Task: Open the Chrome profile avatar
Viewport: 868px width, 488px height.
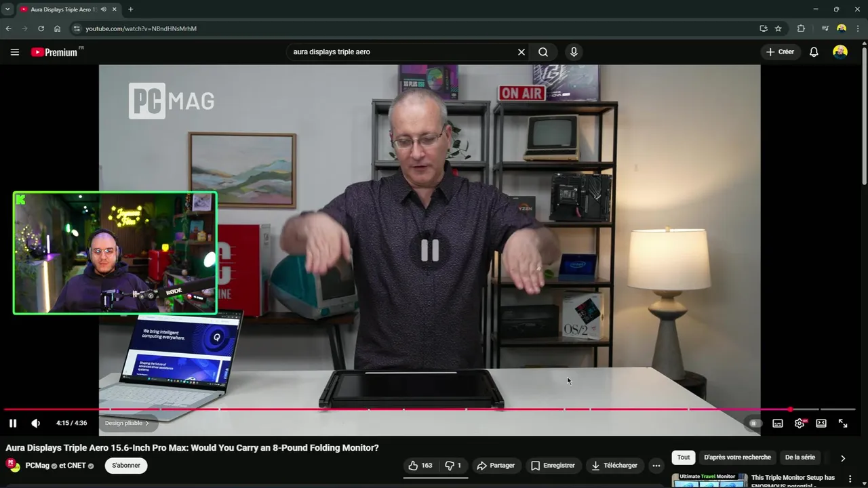Action: pos(842,28)
